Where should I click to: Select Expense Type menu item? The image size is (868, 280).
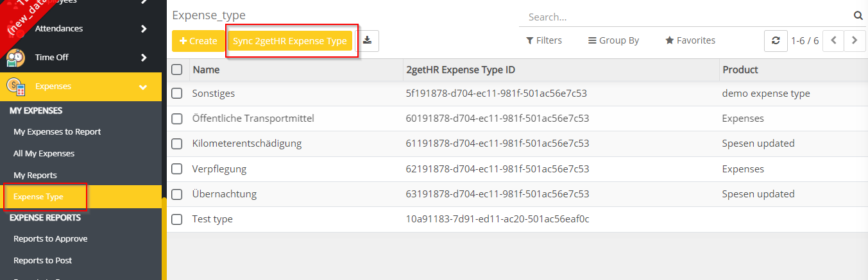pyautogui.click(x=81, y=197)
